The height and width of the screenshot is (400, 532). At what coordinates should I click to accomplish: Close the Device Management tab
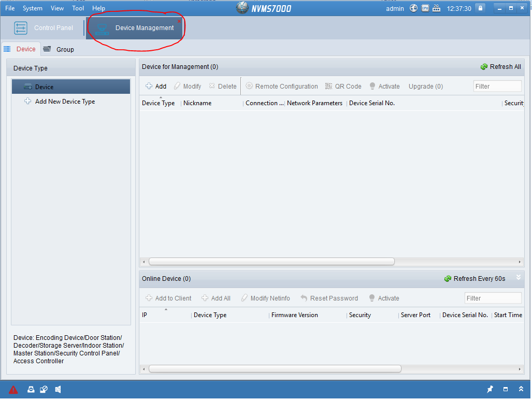coord(179,21)
